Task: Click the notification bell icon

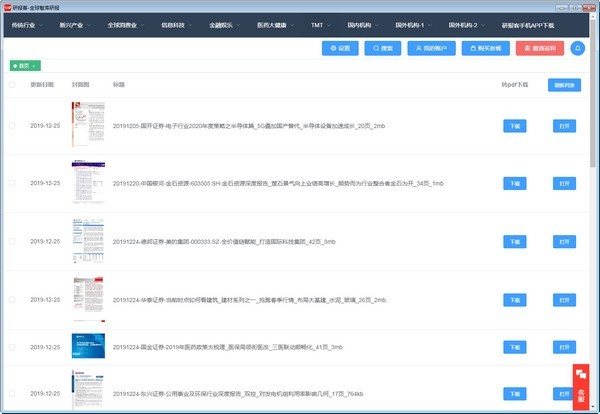Action: tap(577, 48)
